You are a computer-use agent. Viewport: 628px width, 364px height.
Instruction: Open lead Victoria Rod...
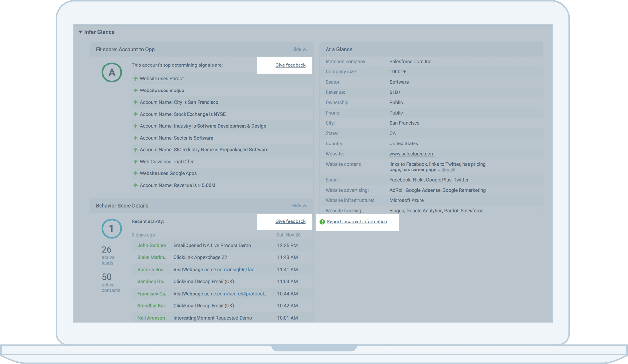point(153,270)
